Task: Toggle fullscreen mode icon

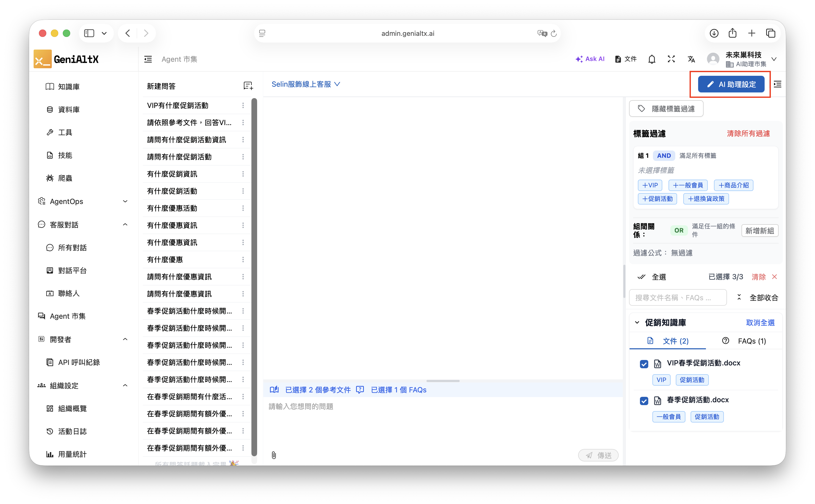Action: click(x=671, y=59)
